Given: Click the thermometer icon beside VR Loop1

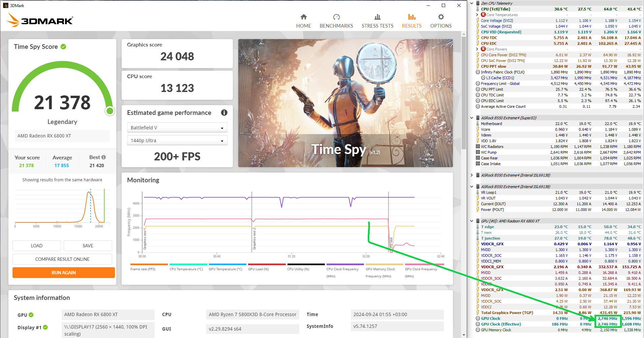Looking at the screenshot, I should [478, 192].
